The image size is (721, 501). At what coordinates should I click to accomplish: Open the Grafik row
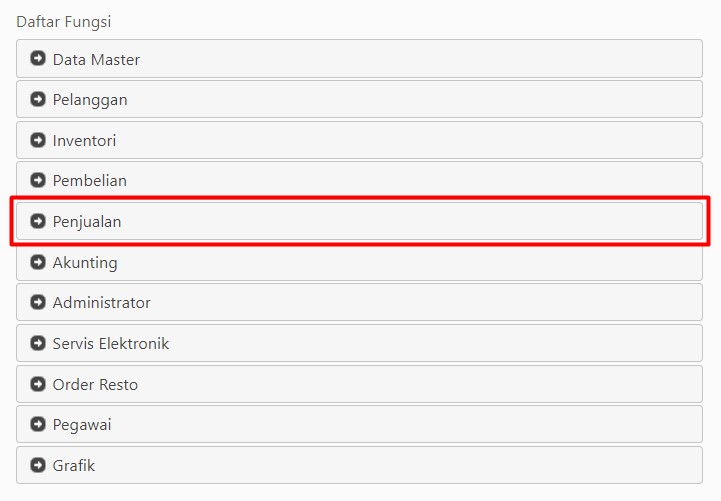pos(359,465)
